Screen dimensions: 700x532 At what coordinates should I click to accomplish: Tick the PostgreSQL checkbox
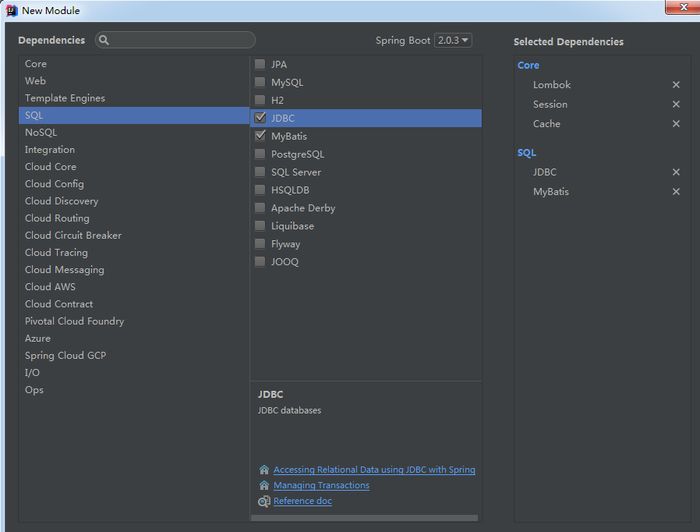[260, 154]
